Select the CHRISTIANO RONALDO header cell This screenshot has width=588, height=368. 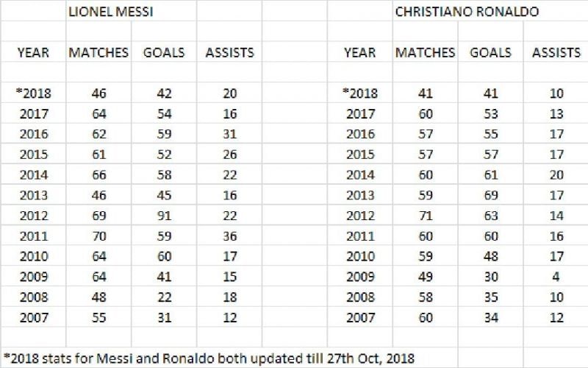click(456, 13)
